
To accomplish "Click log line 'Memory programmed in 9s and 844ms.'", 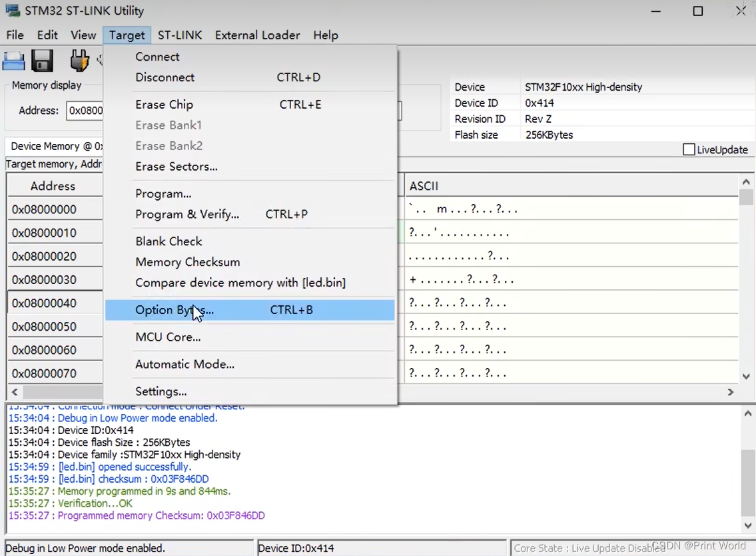I will pyautogui.click(x=120, y=491).
